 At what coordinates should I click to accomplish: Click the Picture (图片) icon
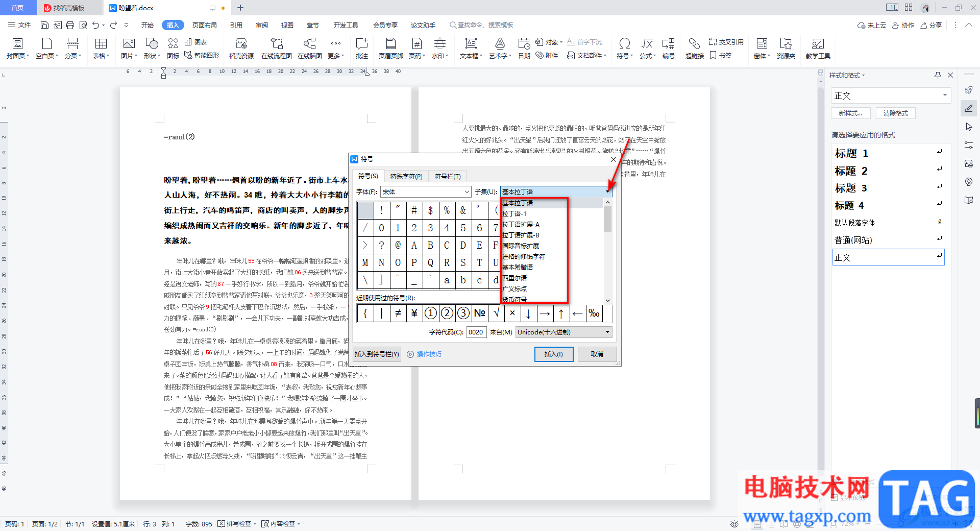point(129,43)
